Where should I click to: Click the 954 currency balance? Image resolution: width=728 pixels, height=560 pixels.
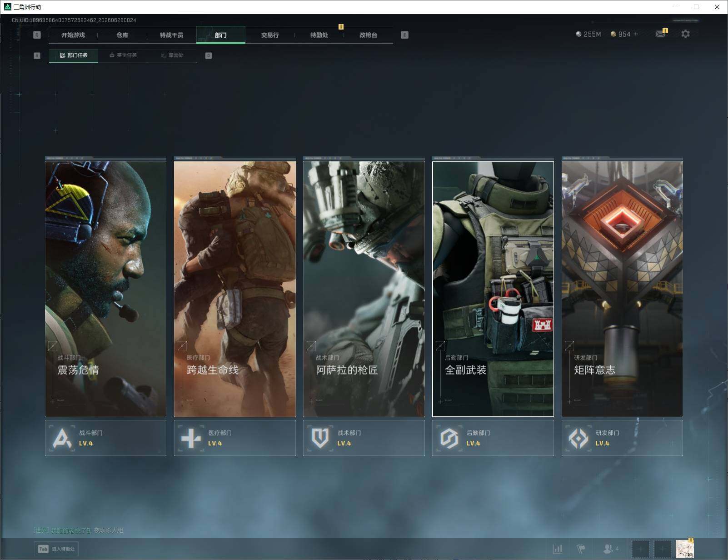(620, 34)
